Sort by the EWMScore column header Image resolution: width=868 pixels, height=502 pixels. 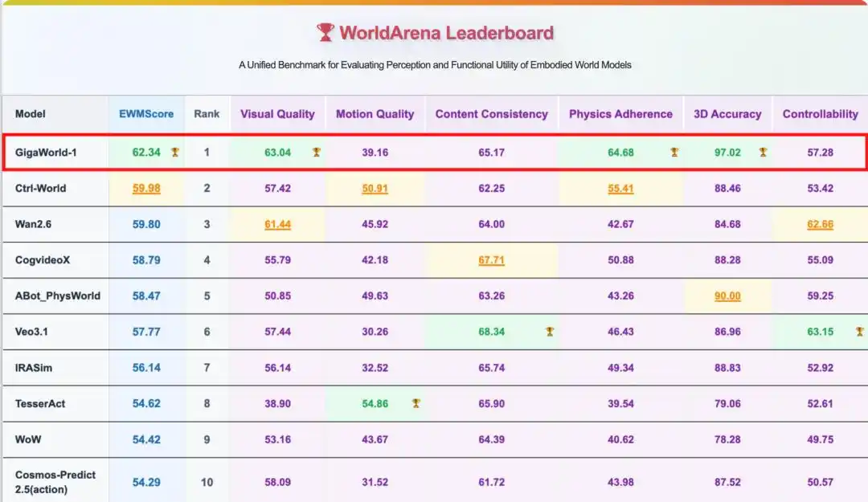coord(146,114)
